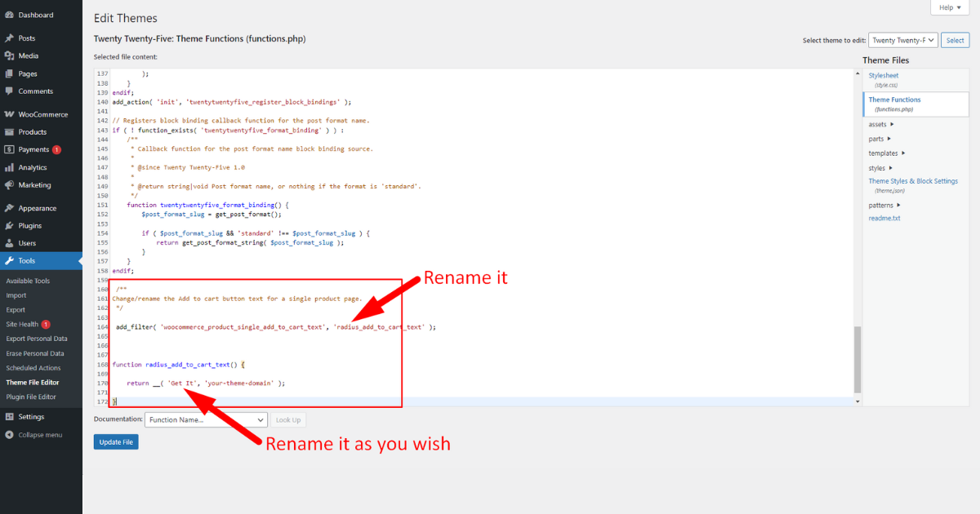Expand the templates folder
Image resolution: width=980 pixels, height=514 pixels.
887,153
